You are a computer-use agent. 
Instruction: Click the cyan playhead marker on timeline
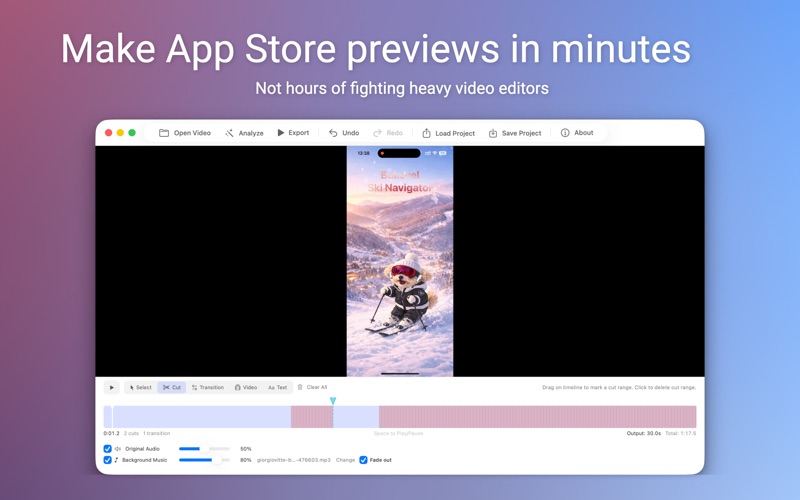(333, 401)
